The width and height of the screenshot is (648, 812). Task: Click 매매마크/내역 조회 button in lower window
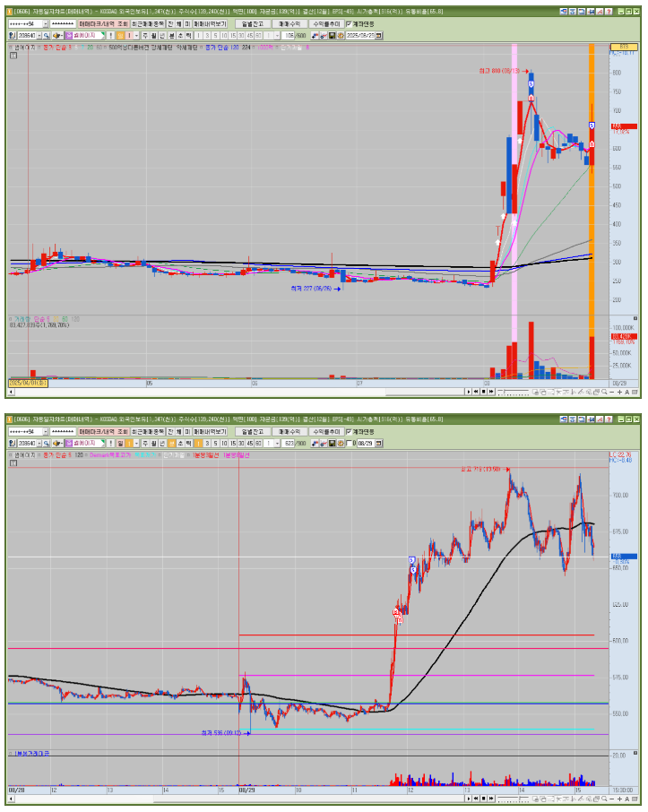point(104,431)
